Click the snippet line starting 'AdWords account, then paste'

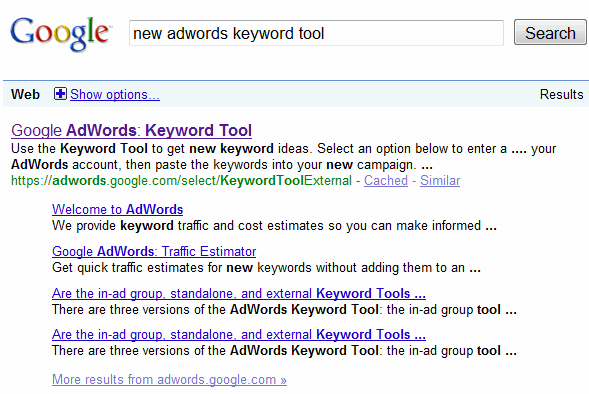tap(222, 165)
